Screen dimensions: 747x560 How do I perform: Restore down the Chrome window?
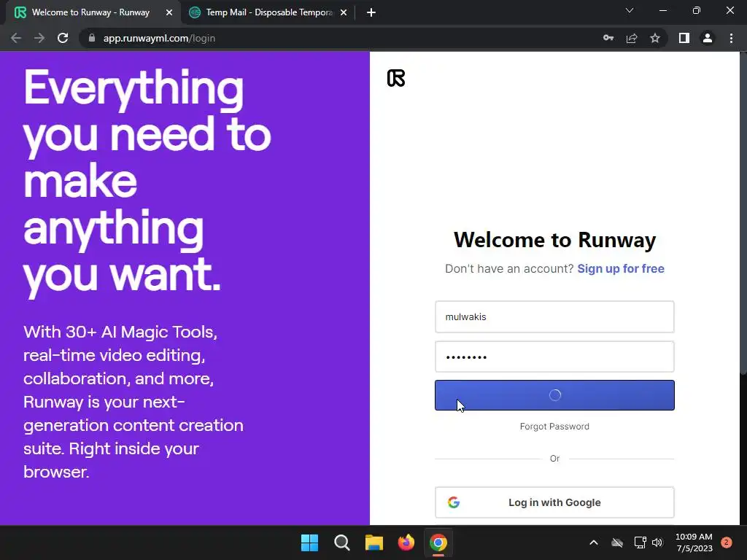click(x=697, y=10)
